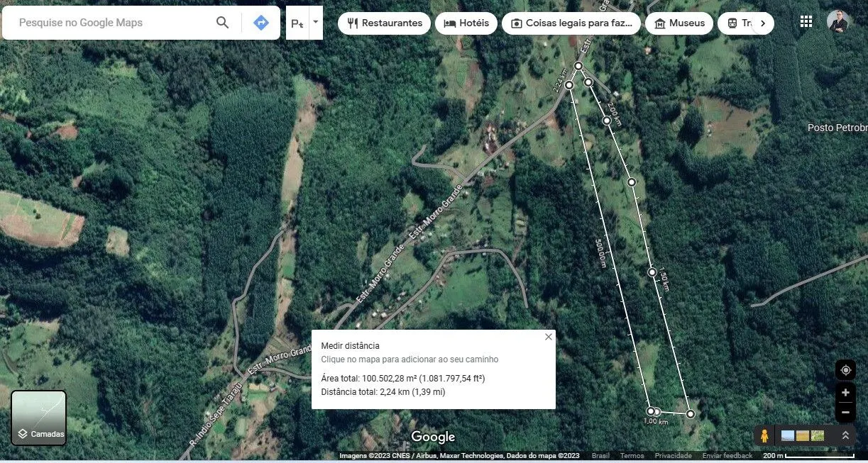Select the Restaurantes category chip
This screenshot has height=463, width=868.
click(384, 23)
